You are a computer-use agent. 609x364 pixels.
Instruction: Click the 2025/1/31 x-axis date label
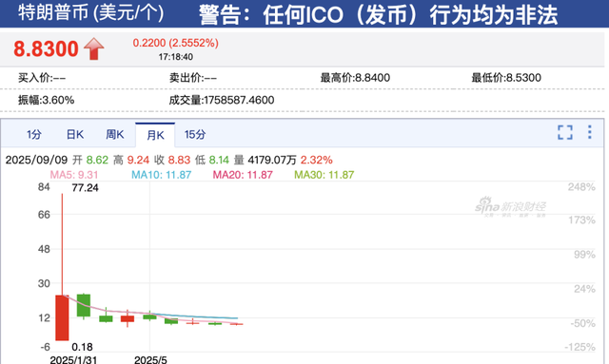point(73,360)
